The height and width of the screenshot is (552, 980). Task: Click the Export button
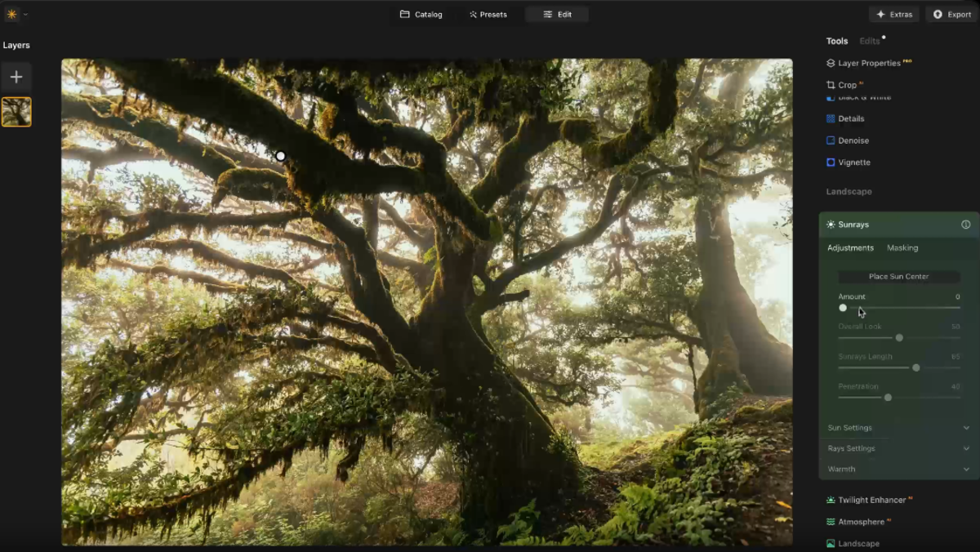point(952,14)
